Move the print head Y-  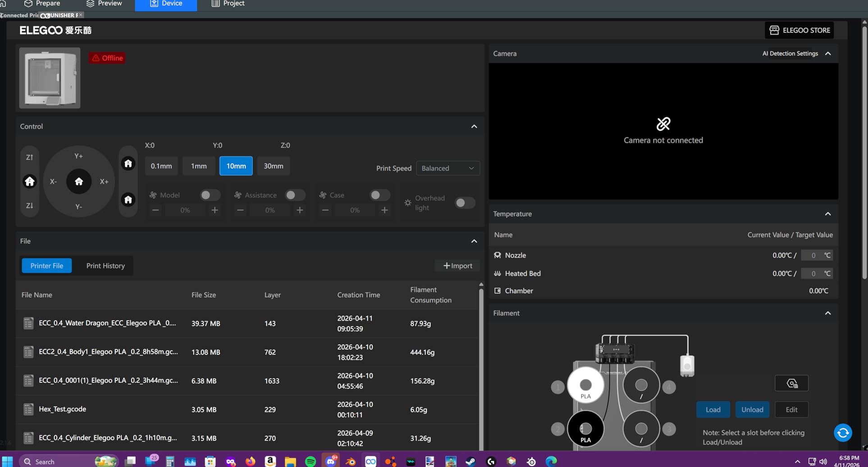click(78, 207)
